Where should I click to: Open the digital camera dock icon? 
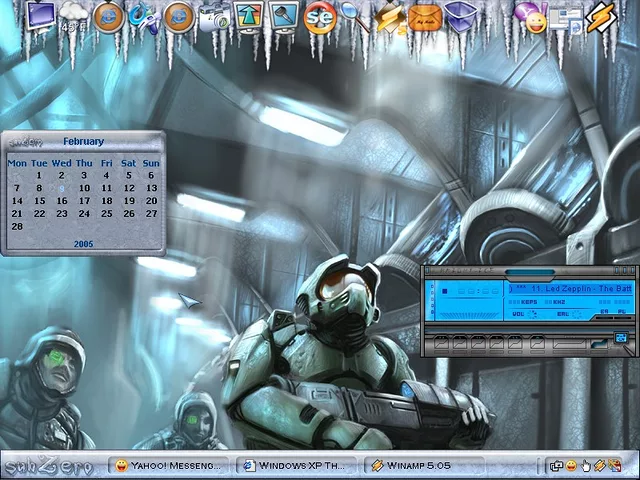(214, 19)
